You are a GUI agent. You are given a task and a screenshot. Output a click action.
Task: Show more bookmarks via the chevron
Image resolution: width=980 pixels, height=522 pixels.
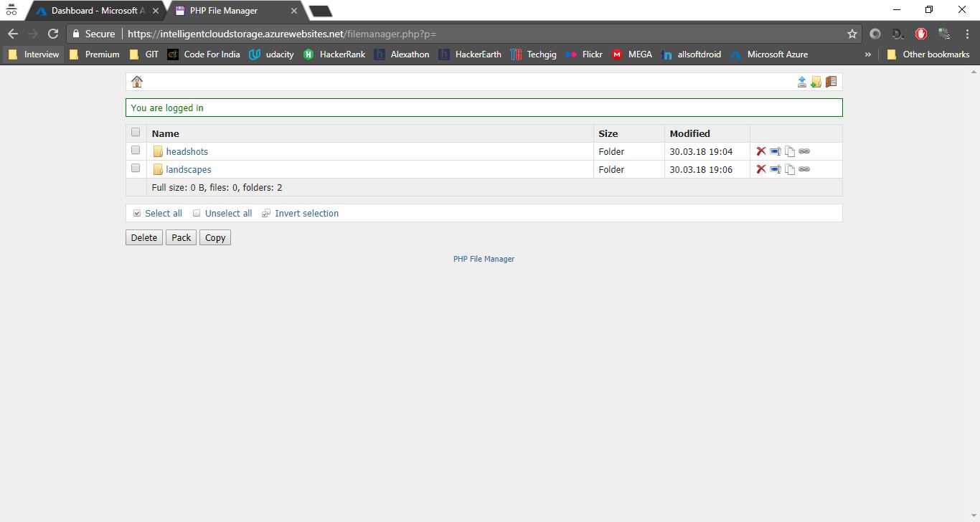click(868, 54)
